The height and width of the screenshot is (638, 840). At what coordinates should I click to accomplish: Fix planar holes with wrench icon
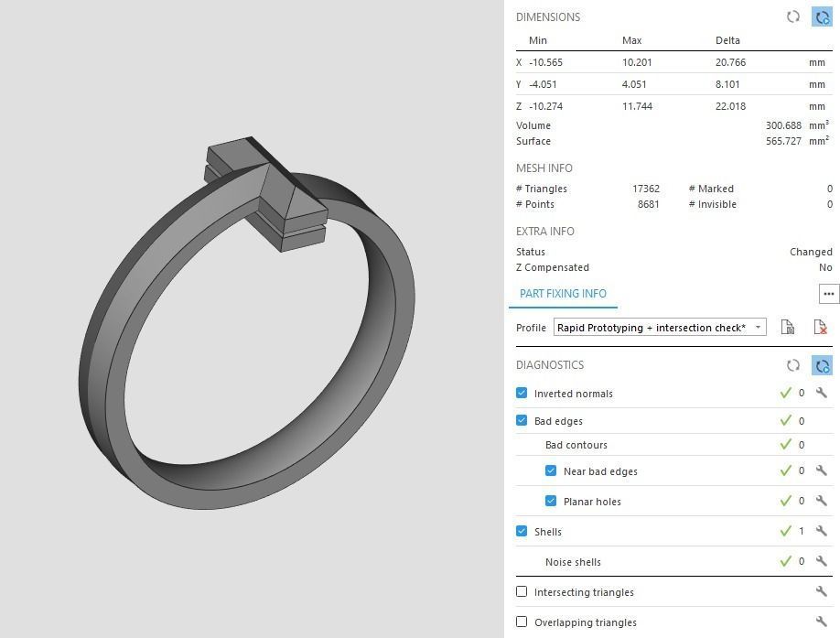tap(822, 501)
